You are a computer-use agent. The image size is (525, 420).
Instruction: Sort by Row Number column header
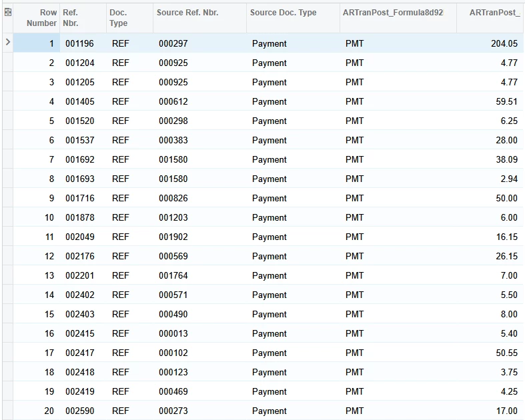[x=37, y=18]
